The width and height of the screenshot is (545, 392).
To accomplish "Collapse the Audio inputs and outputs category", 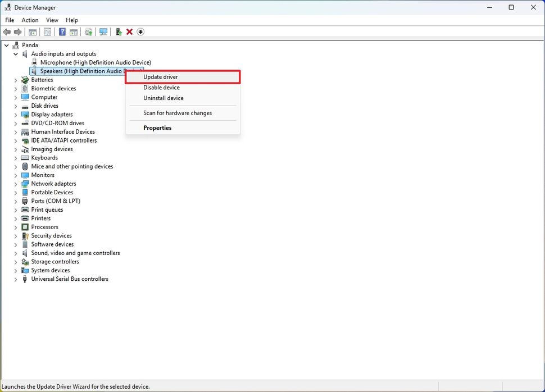I will click(x=16, y=54).
